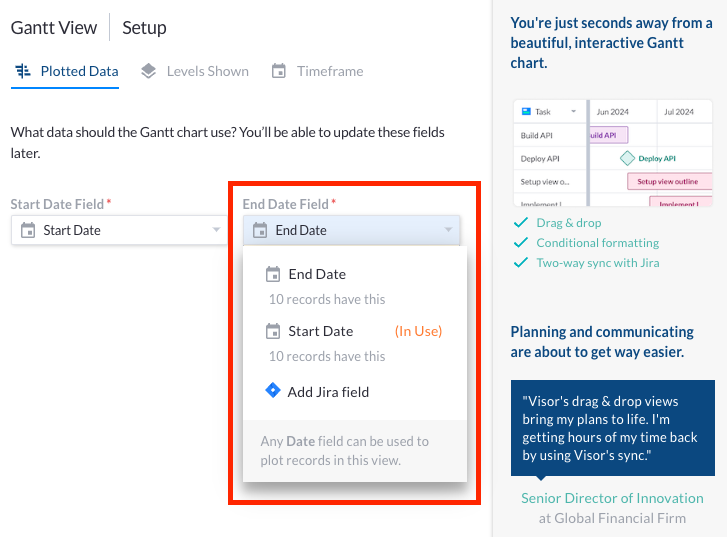Click the Jira diamond icon
Viewport: 727px width, 537px height.
click(273, 391)
